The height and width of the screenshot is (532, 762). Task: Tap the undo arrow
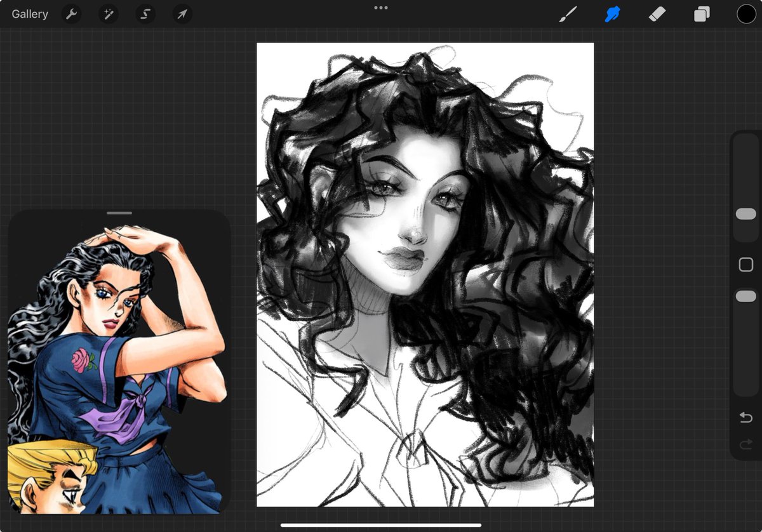click(x=745, y=418)
